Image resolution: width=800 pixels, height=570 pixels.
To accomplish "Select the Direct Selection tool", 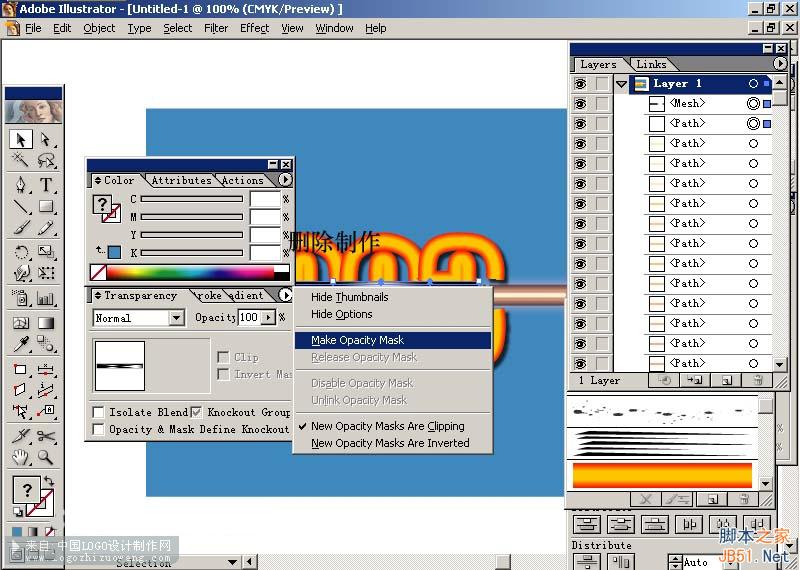I will point(46,139).
